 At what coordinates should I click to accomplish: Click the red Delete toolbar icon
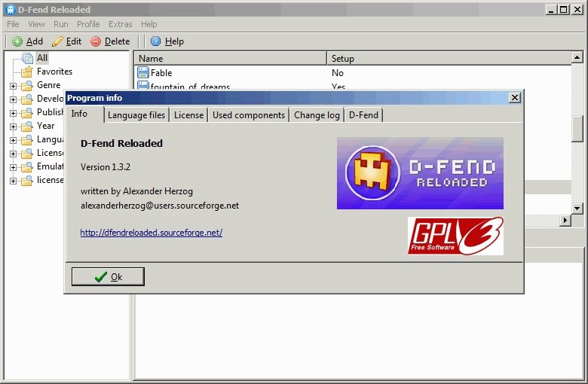[x=96, y=41]
